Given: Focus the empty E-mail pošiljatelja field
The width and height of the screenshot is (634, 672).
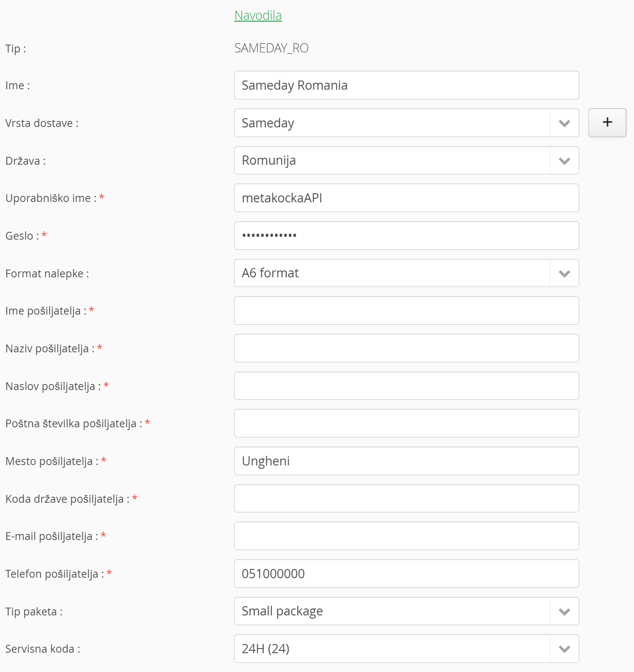Looking at the screenshot, I should coord(407,536).
